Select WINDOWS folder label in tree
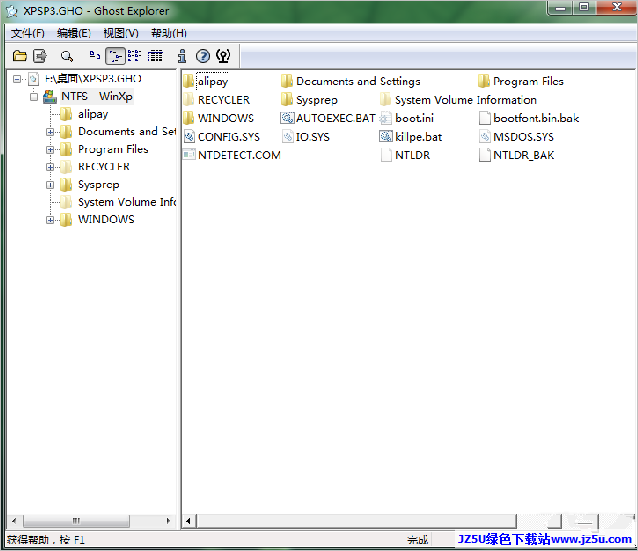The image size is (638, 551). click(x=106, y=219)
